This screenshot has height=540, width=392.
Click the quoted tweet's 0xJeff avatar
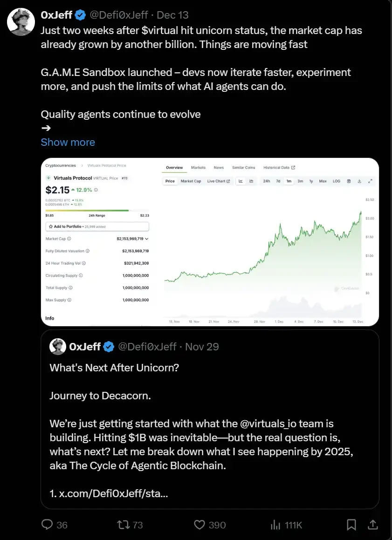58,347
